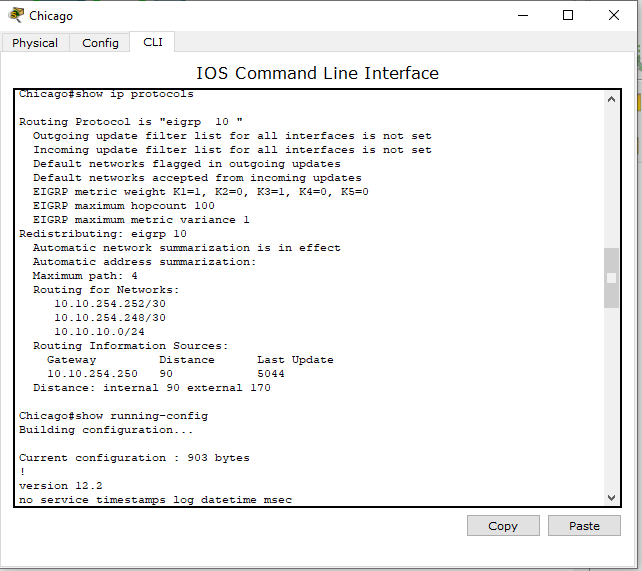Screen dimensions: 642x571
Task: Click network 10.10.254.252/30
Action: pyautogui.click(x=110, y=303)
